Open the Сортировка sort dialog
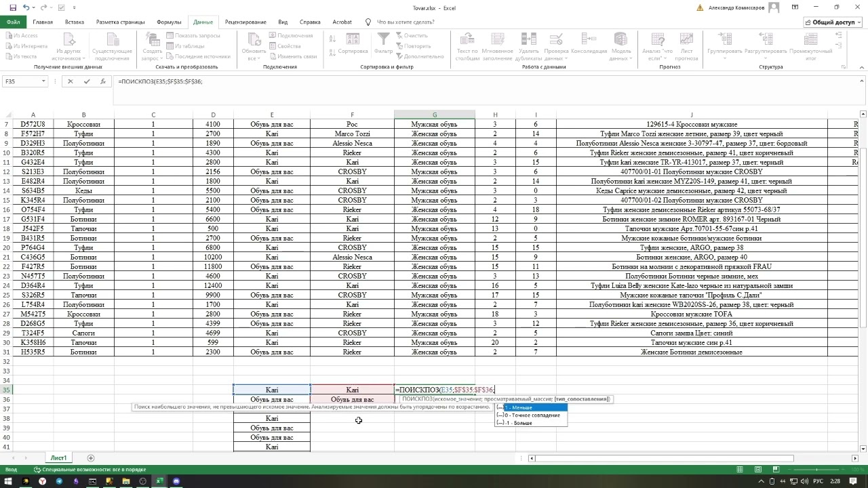This screenshot has height=488, width=868. coord(353,43)
